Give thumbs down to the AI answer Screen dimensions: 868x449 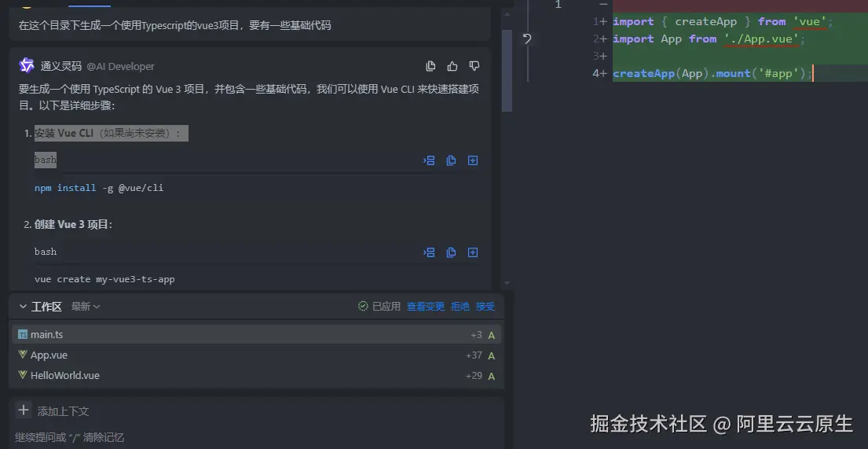point(474,66)
